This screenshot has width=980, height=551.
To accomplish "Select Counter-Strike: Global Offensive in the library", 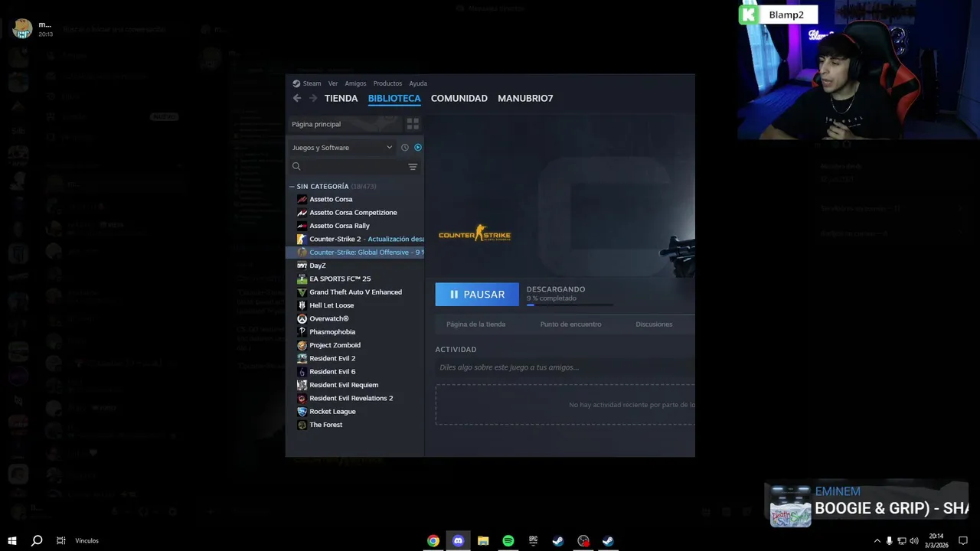I will coord(356,252).
